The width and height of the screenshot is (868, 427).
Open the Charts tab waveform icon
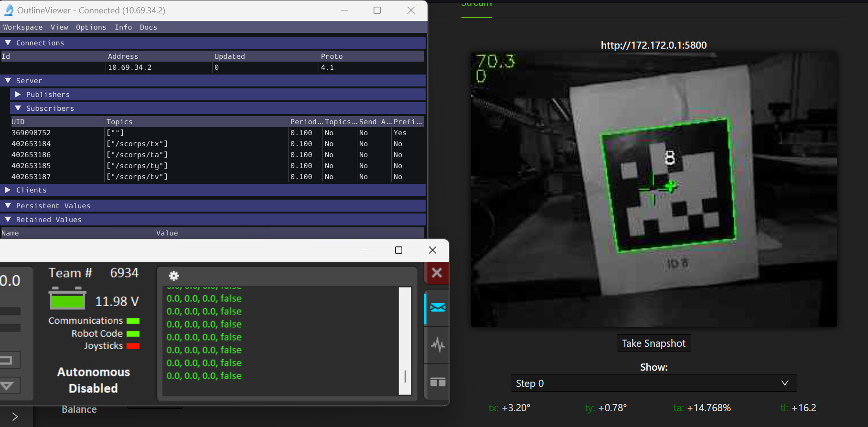(438, 344)
